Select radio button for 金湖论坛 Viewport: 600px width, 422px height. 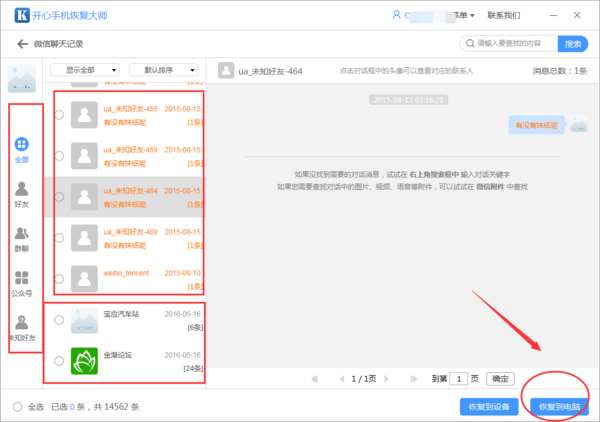(x=59, y=361)
